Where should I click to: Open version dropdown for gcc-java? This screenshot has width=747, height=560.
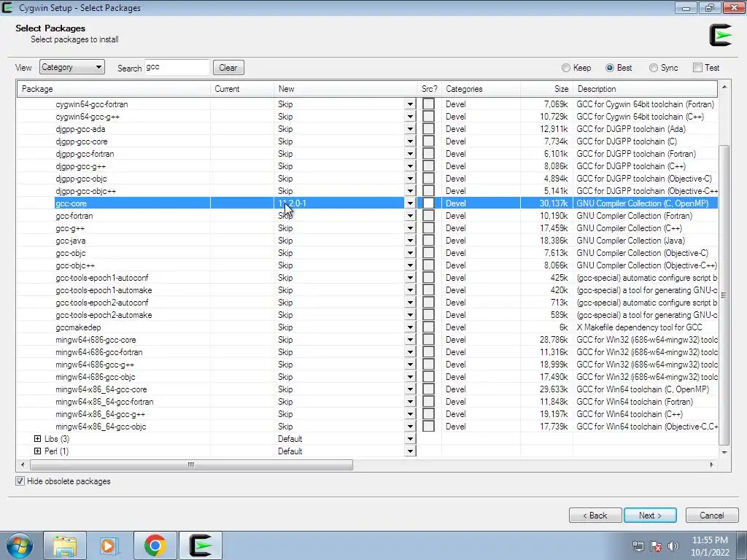coord(410,241)
